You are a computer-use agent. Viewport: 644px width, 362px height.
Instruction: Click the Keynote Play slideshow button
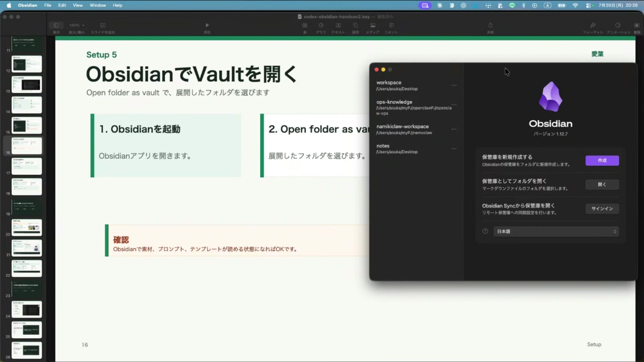[207, 25]
